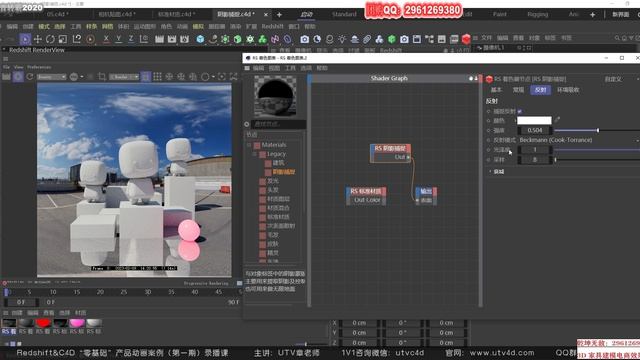Image resolution: width=640 pixels, height=360 pixels.
Task: Toggle X axis lock
Action: (x=106, y=39)
